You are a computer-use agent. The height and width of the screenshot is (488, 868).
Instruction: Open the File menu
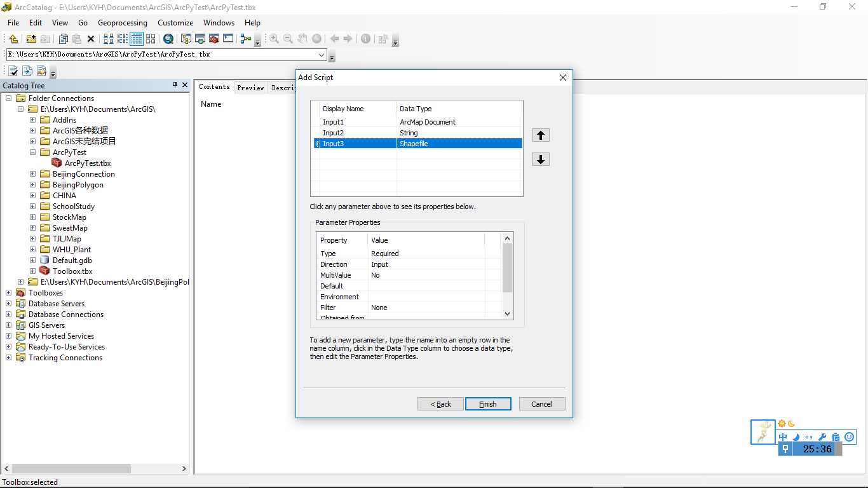(x=13, y=23)
